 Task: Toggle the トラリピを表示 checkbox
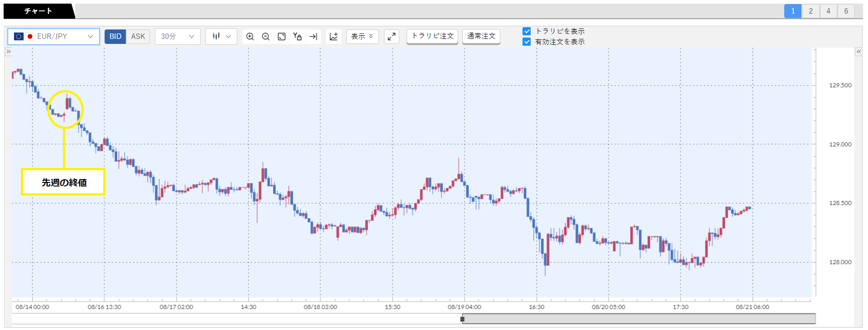[x=527, y=31]
